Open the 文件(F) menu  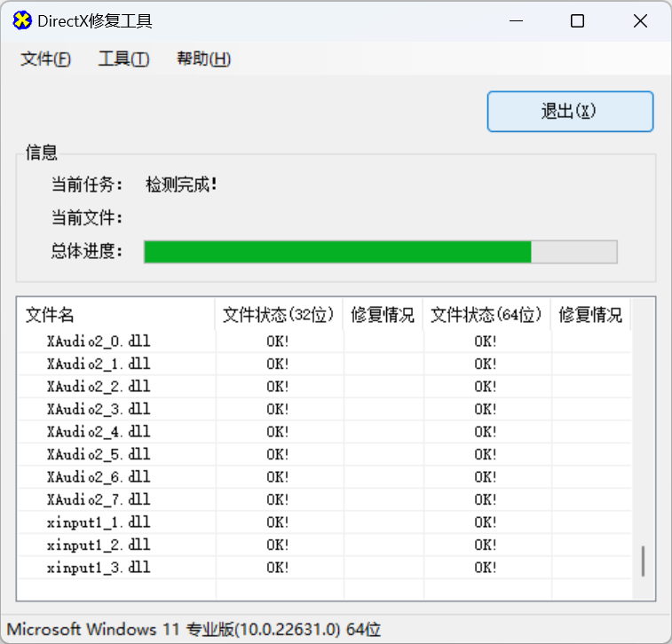(45, 59)
